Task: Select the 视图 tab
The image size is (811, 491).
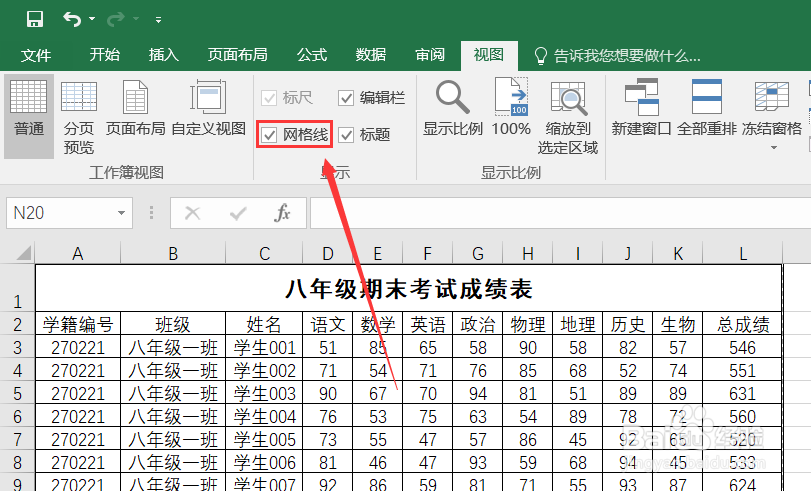Action: (x=489, y=55)
